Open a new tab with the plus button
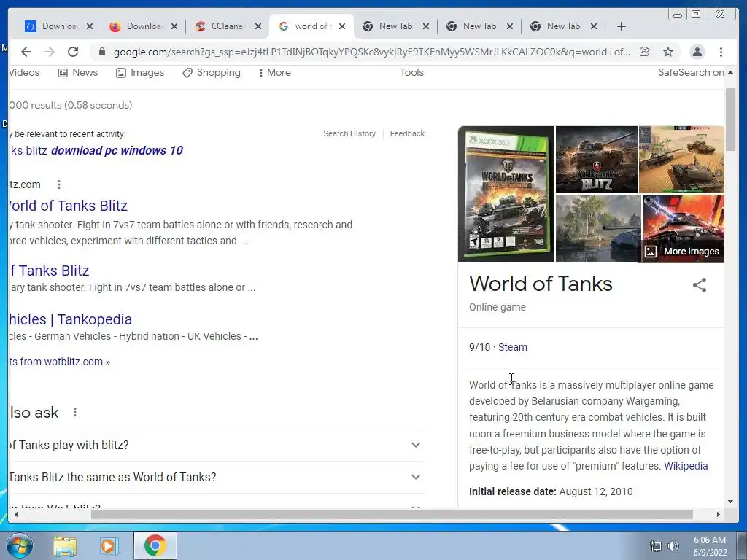This screenshot has height=560, width=747. [622, 26]
